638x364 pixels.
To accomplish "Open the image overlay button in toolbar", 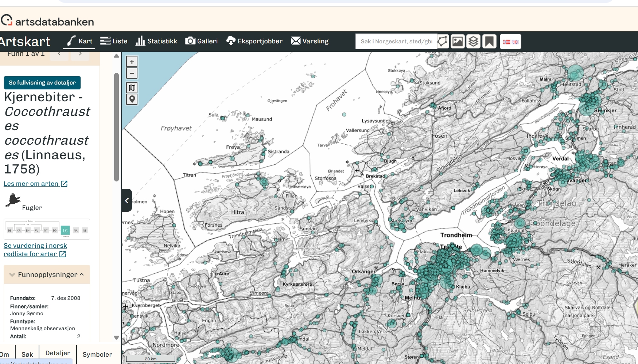I will pyautogui.click(x=458, y=42).
